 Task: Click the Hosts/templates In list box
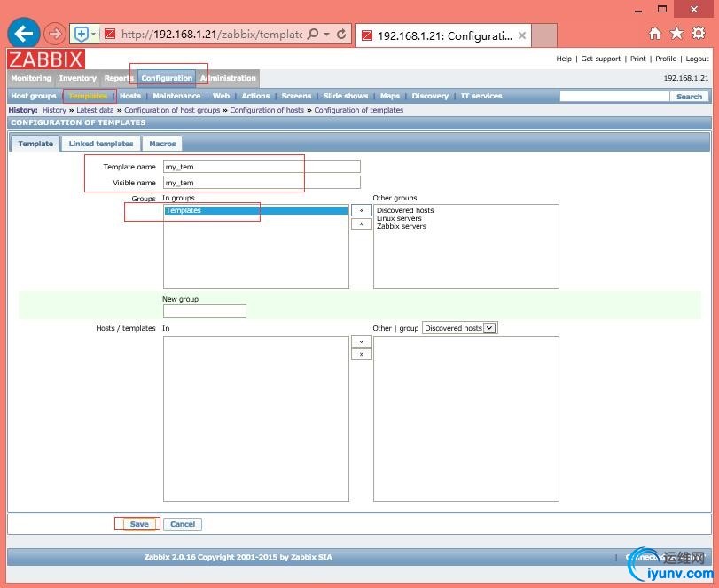tap(256, 419)
